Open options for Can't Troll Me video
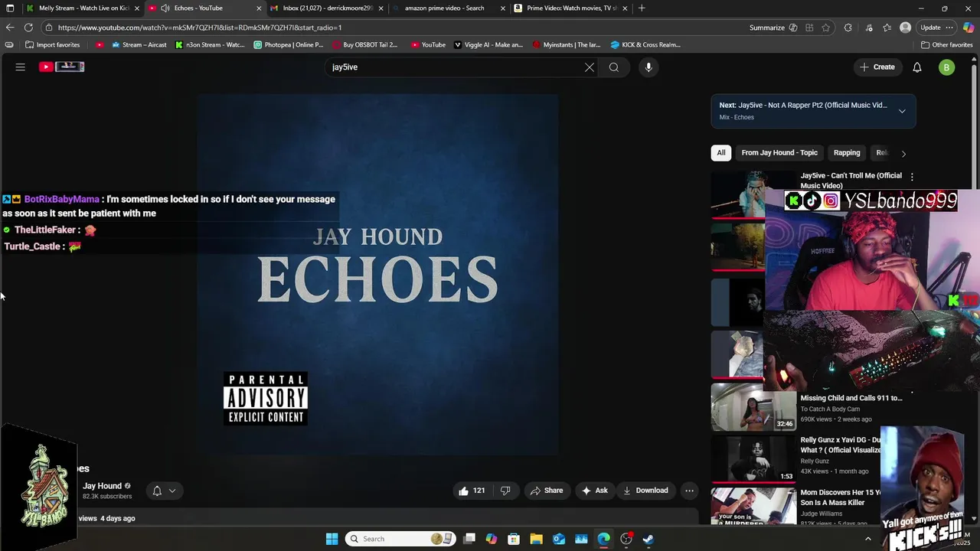 (x=911, y=177)
